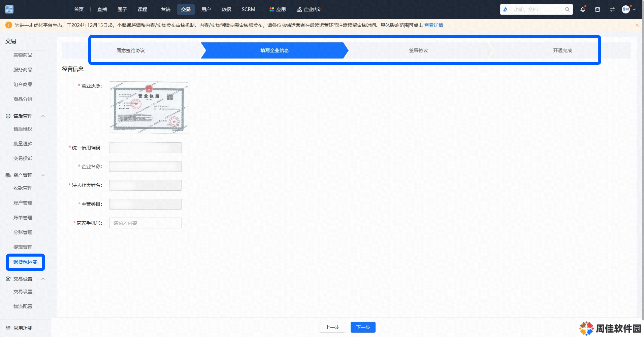The height and width of the screenshot is (337, 644).
Task: Go to 实物商品 in sidebar
Action: pyautogui.click(x=23, y=55)
